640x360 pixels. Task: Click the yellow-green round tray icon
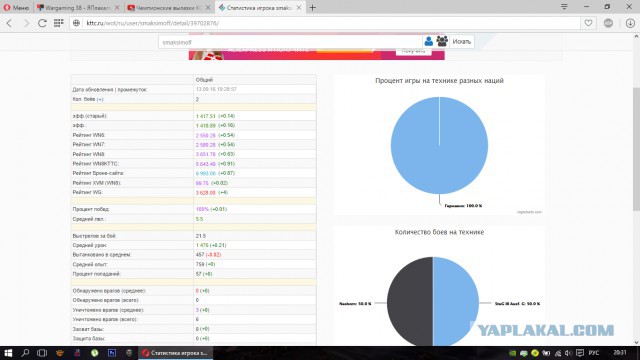point(535,353)
